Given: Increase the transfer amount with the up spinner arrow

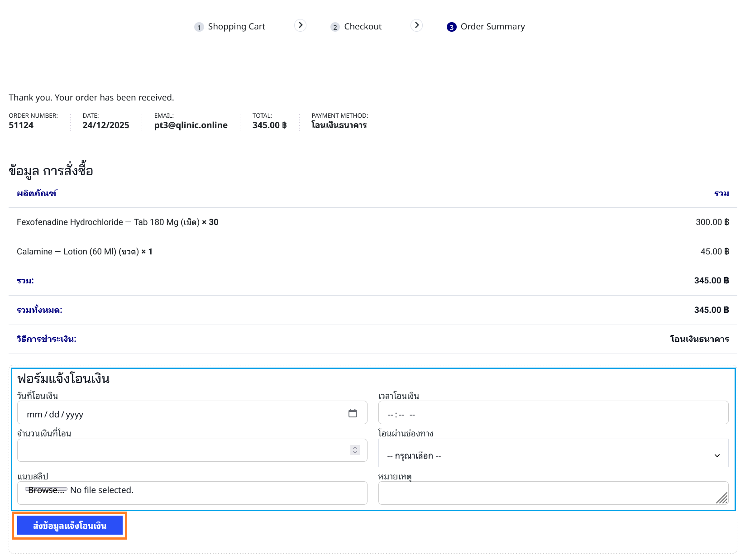Looking at the screenshot, I should (355, 448).
